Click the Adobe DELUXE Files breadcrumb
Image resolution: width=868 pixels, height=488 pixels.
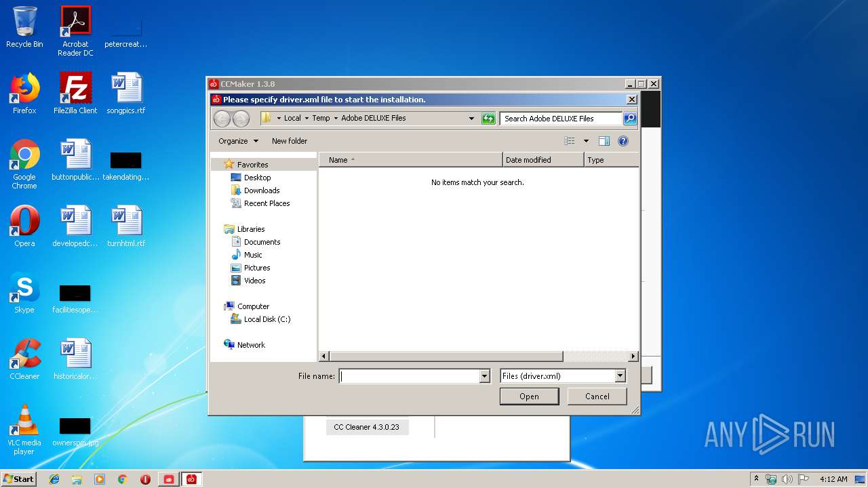click(x=374, y=118)
